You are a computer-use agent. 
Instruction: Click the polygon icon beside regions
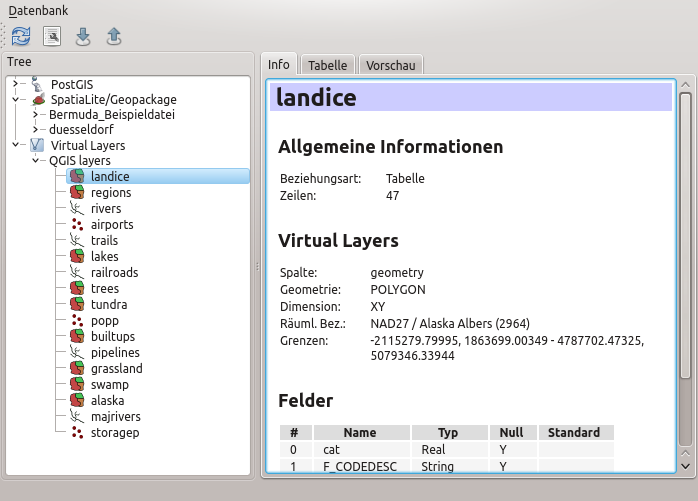[76, 193]
